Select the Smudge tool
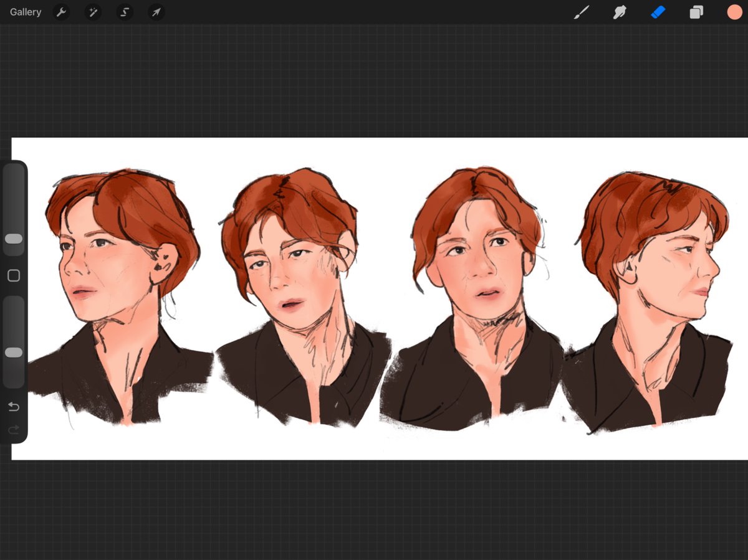Viewport: 748px width, 560px height. click(x=620, y=12)
